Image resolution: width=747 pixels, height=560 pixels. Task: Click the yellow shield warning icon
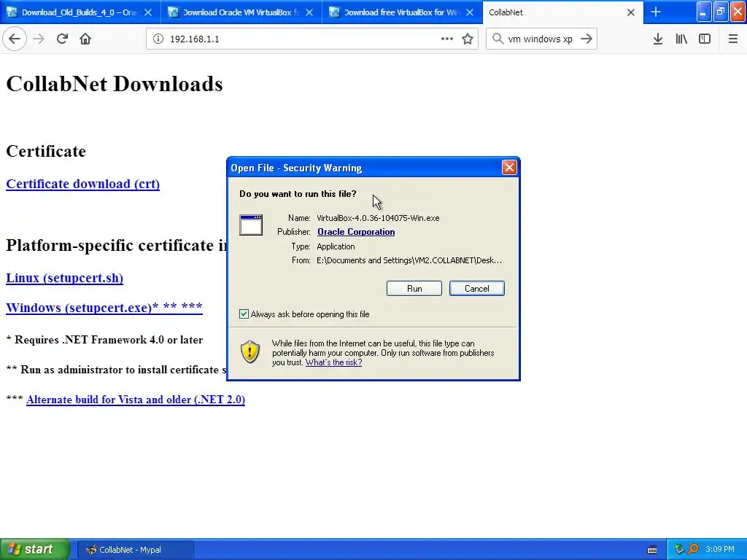click(250, 352)
